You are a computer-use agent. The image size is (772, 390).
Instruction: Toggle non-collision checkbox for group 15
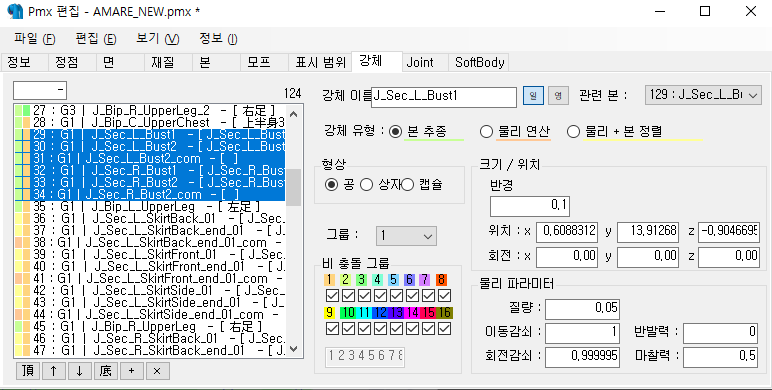point(428,329)
